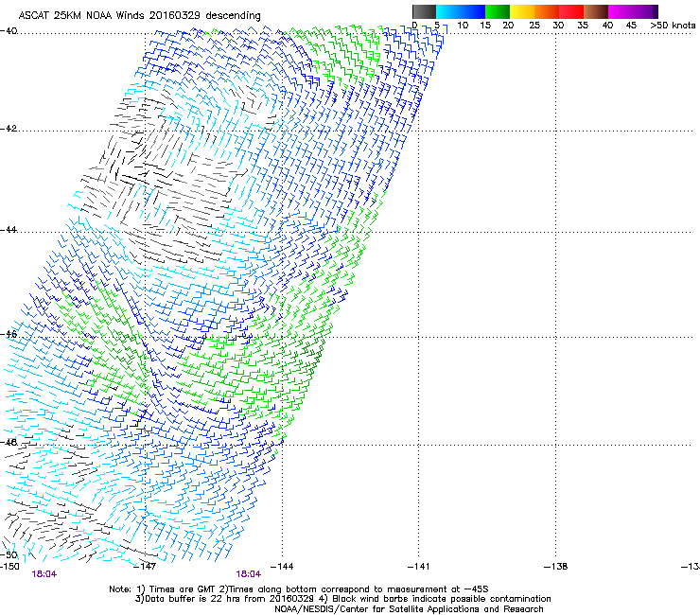Click the '10' legend scale number
The height and width of the screenshot is (615, 700).
(463, 26)
